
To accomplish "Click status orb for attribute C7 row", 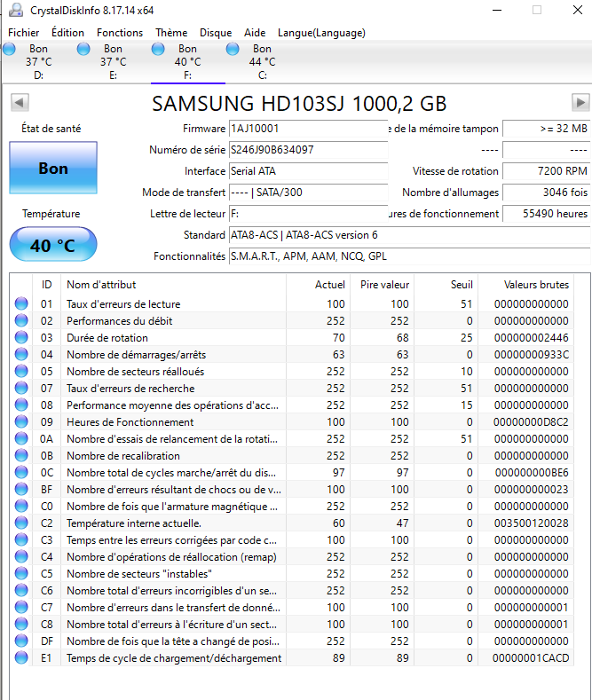I will [21, 607].
